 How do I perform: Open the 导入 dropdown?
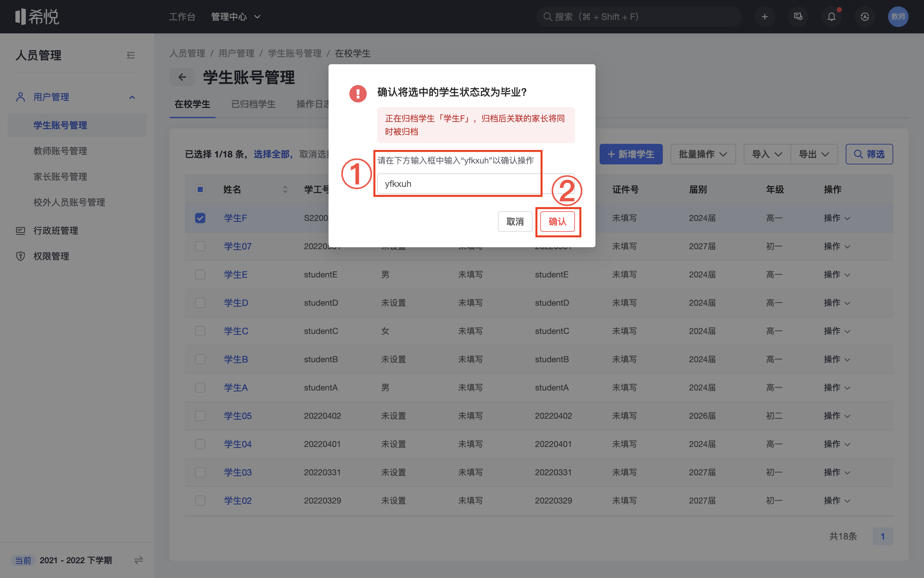coord(767,154)
